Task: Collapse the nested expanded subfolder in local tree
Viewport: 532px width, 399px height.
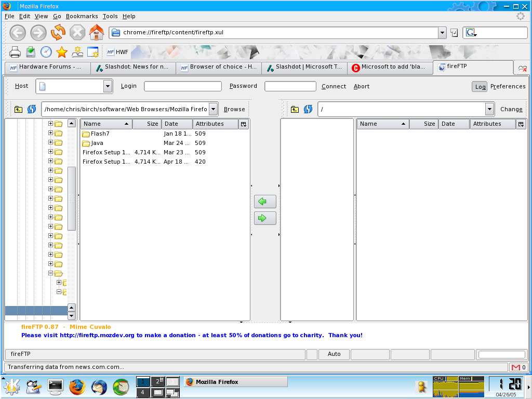Action: 59,291
